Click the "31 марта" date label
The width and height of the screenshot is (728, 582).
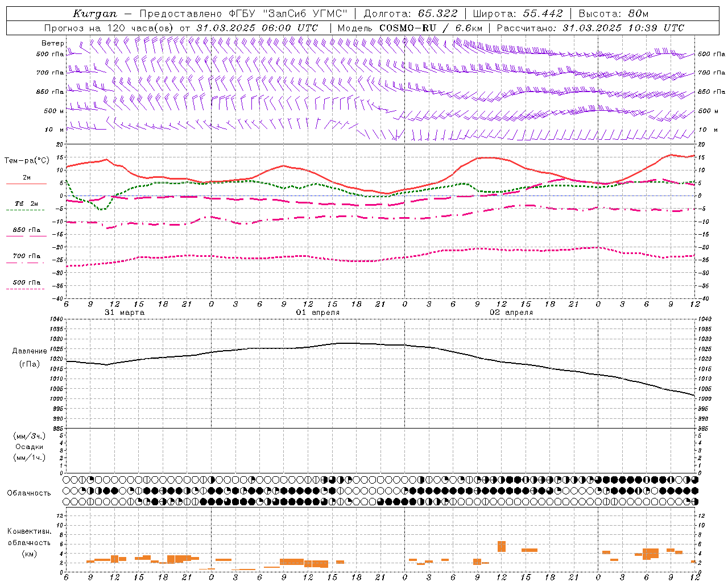tap(125, 313)
